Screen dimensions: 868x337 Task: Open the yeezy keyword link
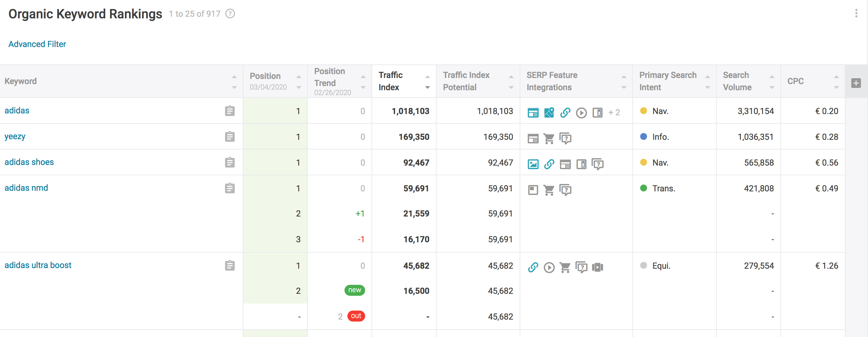point(15,137)
